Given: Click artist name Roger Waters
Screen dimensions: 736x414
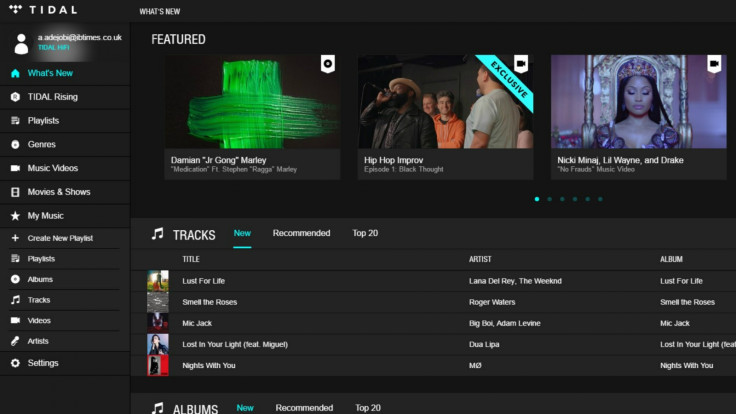Looking at the screenshot, I should (492, 302).
